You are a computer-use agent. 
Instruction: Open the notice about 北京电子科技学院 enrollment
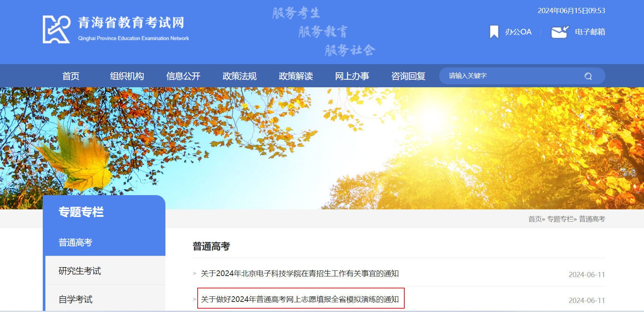[x=300, y=273]
